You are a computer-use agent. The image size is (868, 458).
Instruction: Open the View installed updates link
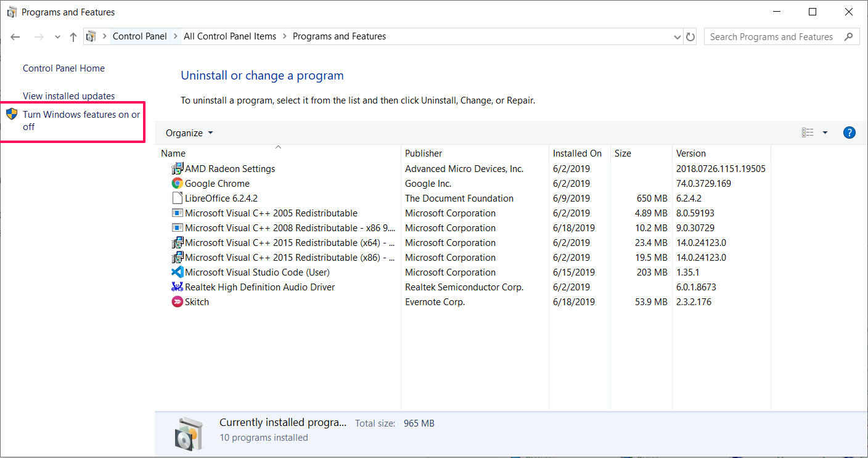pyautogui.click(x=68, y=96)
